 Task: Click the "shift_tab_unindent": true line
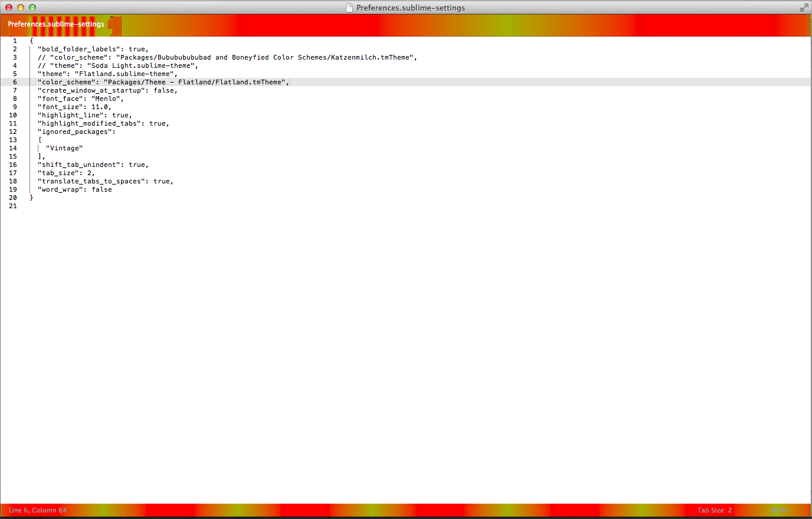tap(93, 165)
